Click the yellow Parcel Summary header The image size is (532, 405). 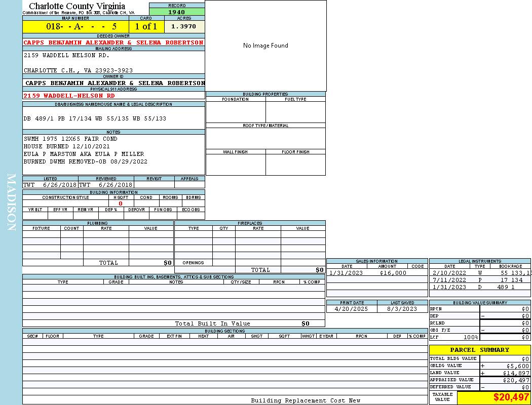coord(479,350)
